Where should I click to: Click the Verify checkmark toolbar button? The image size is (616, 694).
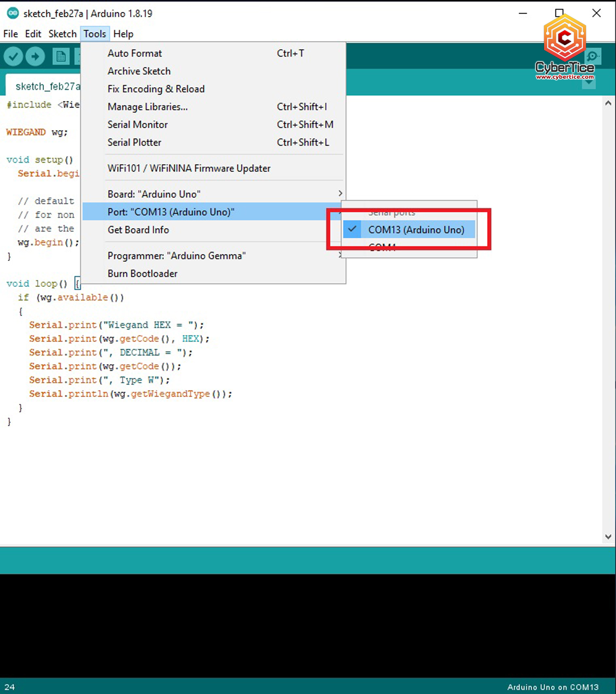tap(13, 56)
